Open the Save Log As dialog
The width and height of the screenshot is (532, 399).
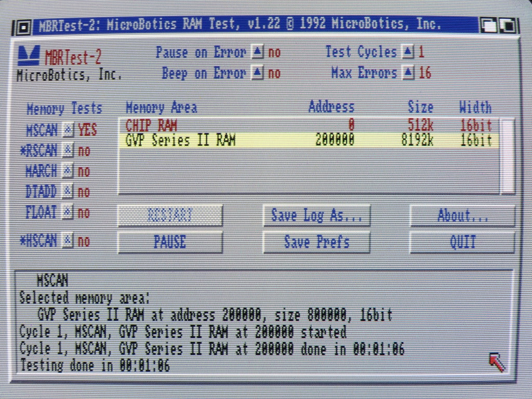316,215
